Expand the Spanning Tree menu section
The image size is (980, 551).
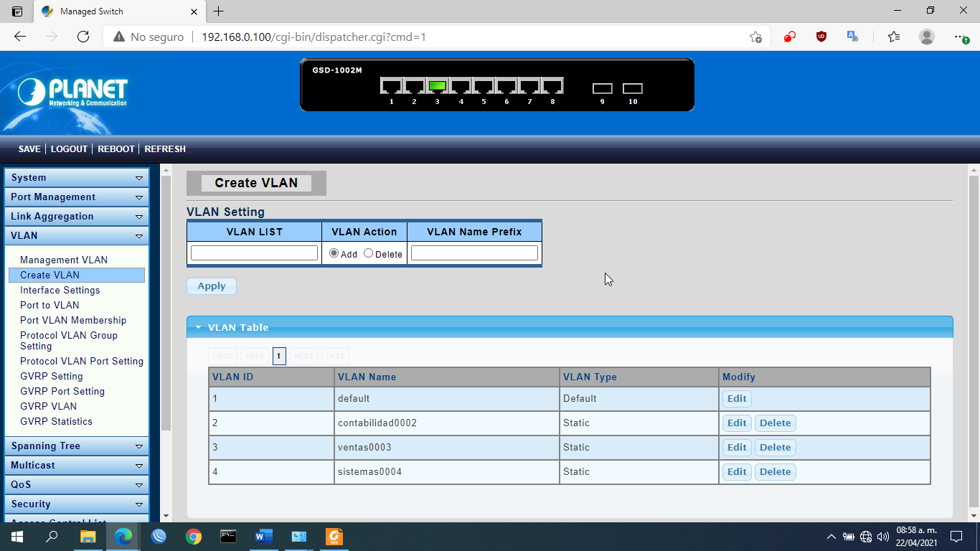point(139,446)
